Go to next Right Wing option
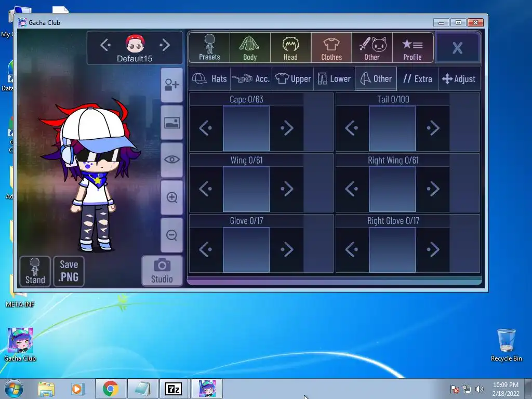This screenshot has height=399, width=532. (433, 189)
